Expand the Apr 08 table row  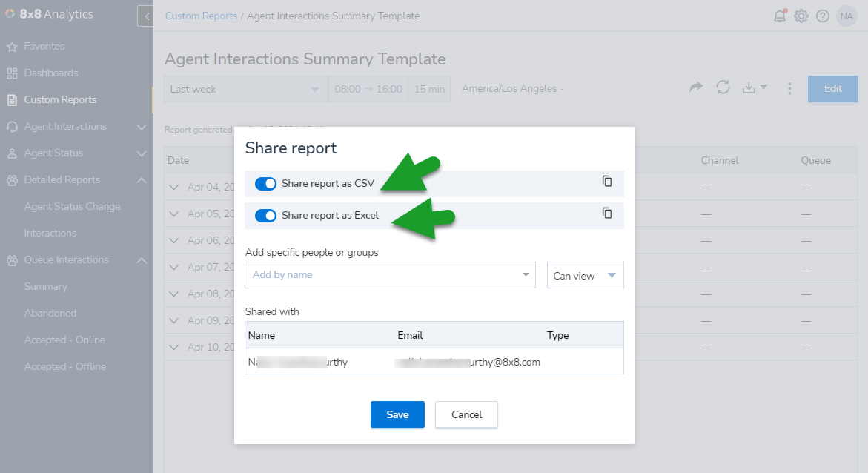click(173, 294)
